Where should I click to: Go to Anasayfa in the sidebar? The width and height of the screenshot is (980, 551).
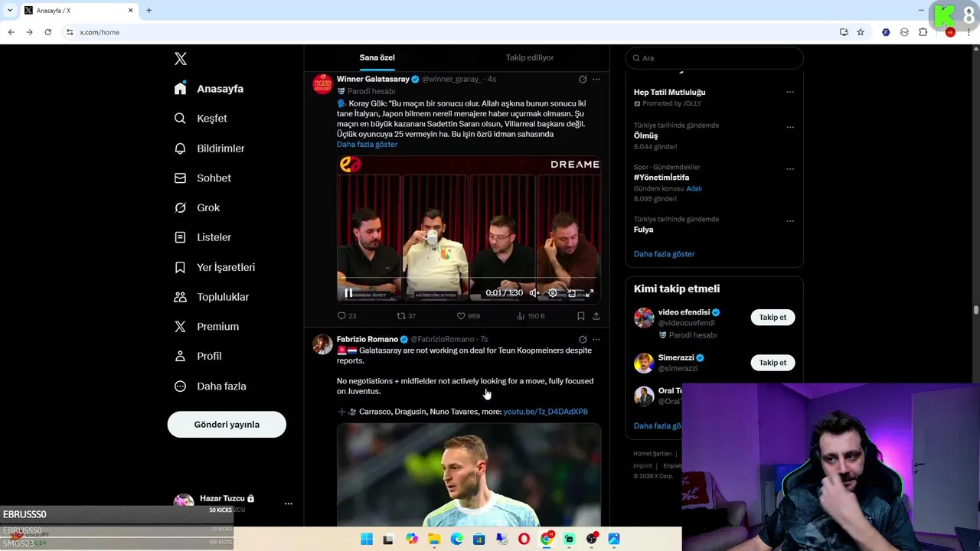[x=209, y=89]
